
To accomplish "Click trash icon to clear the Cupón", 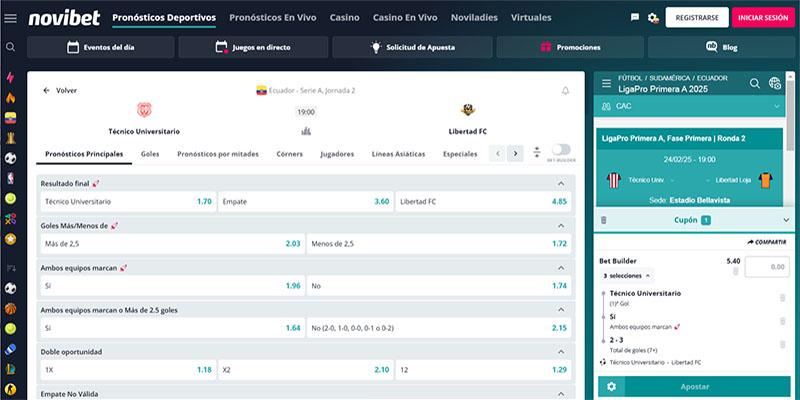I will 604,220.
